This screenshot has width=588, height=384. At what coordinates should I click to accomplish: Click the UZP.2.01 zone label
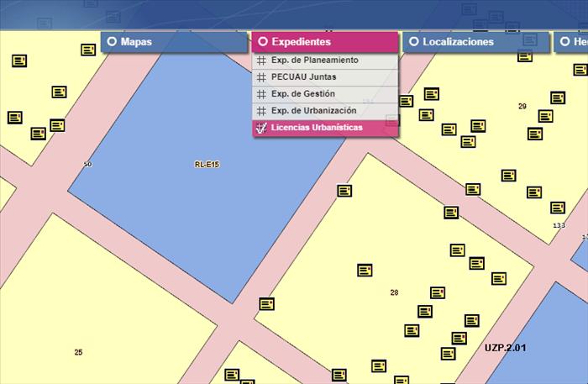pyautogui.click(x=504, y=347)
